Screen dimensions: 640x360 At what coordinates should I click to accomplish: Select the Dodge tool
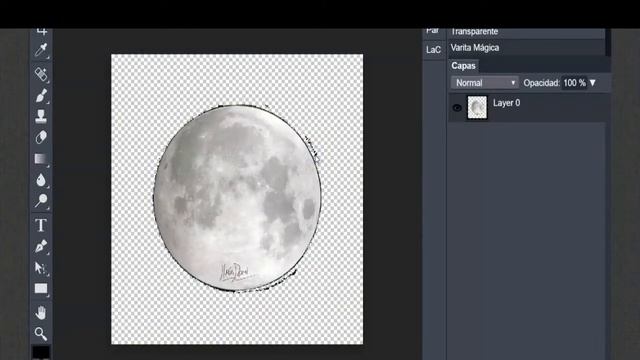(41, 201)
